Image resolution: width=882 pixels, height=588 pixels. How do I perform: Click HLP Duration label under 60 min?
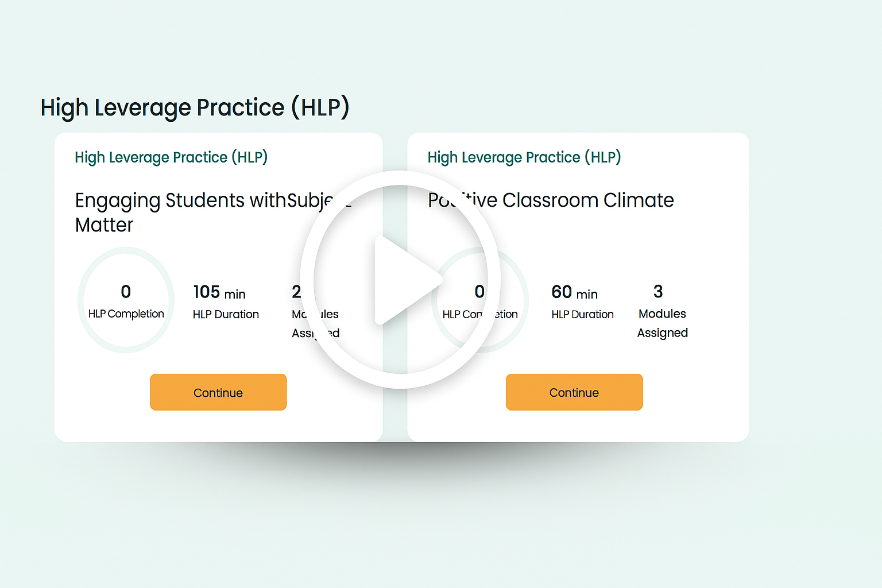[x=582, y=314]
